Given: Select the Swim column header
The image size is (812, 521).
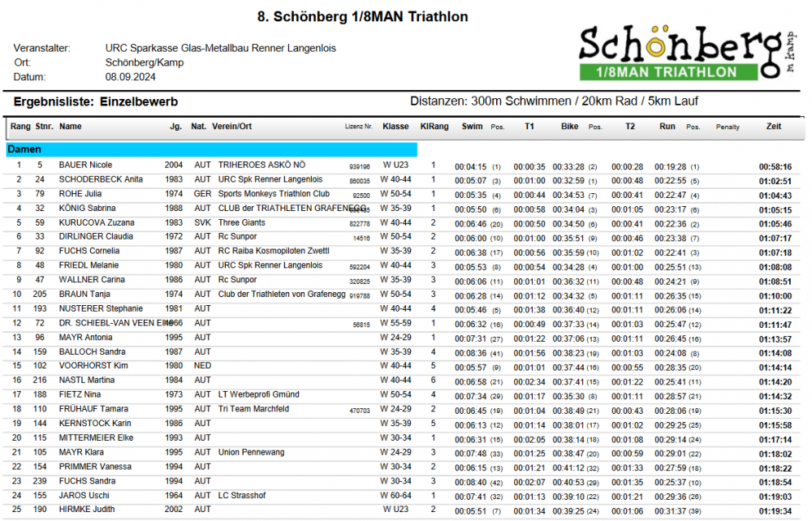Looking at the screenshot, I should 472,127.
